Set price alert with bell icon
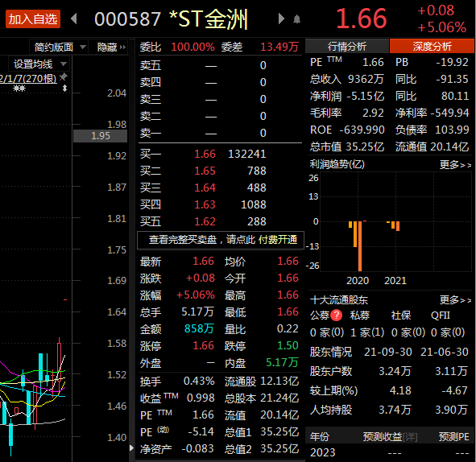The height and width of the screenshot is (462, 476). tap(297, 19)
